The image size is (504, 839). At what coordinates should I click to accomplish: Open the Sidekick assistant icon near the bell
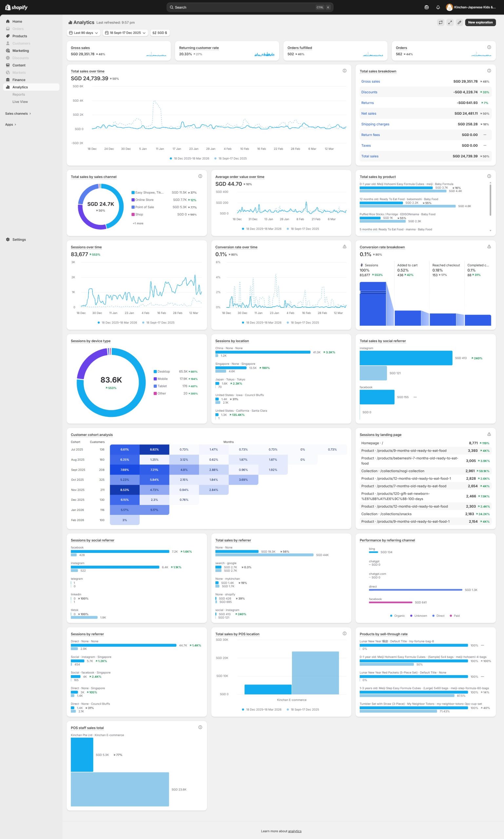point(427,8)
